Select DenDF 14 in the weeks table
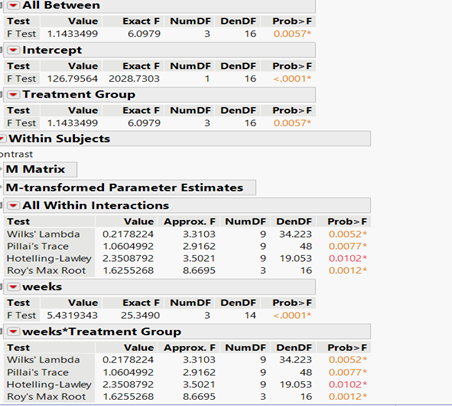This screenshot has height=406, width=452. tap(250, 316)
